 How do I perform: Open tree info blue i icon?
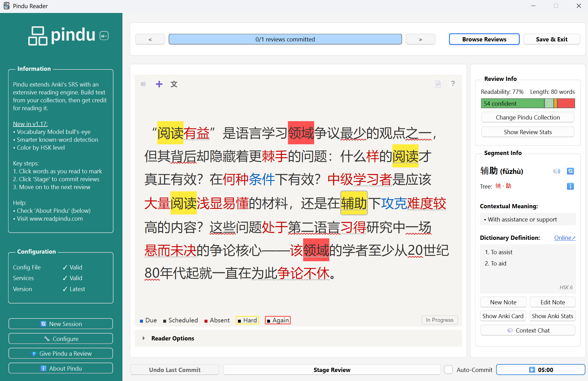pos(570,186)
